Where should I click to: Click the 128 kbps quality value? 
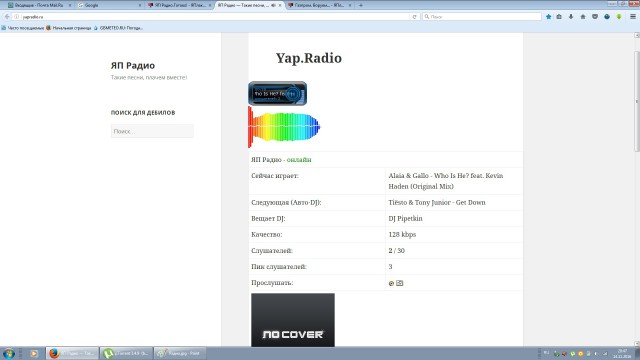tap(402, 235)
